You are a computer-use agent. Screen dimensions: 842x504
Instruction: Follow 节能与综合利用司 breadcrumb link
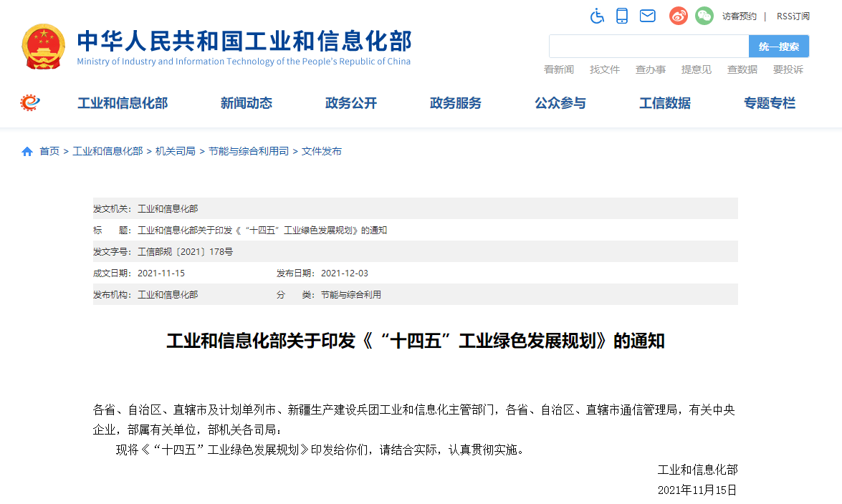point(249,152)
